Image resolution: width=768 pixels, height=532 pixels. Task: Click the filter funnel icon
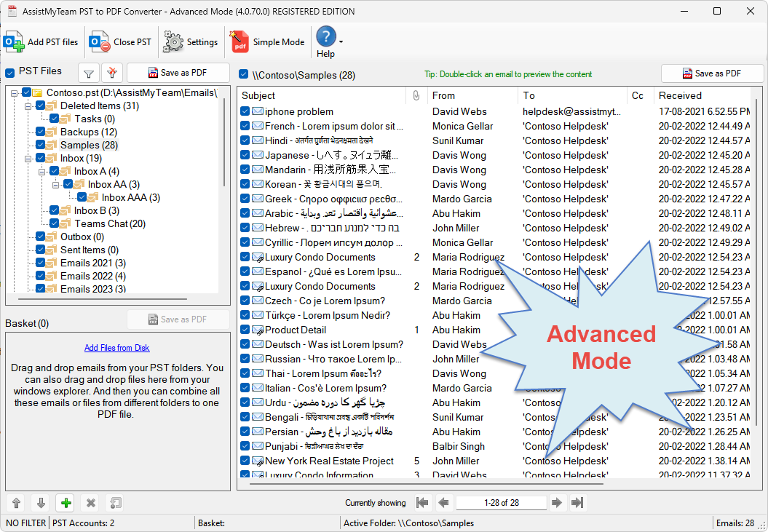click(x=88, y=73)
